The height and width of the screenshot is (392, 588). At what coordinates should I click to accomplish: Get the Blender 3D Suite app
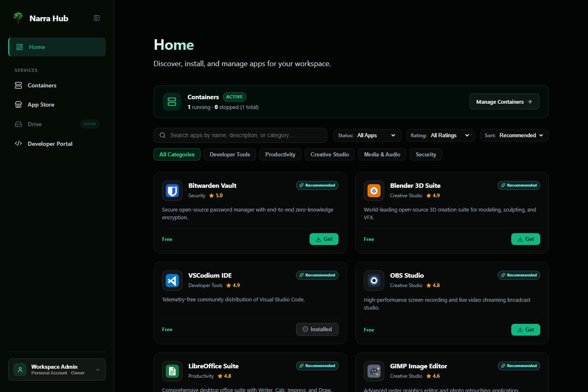click(526, 239)
